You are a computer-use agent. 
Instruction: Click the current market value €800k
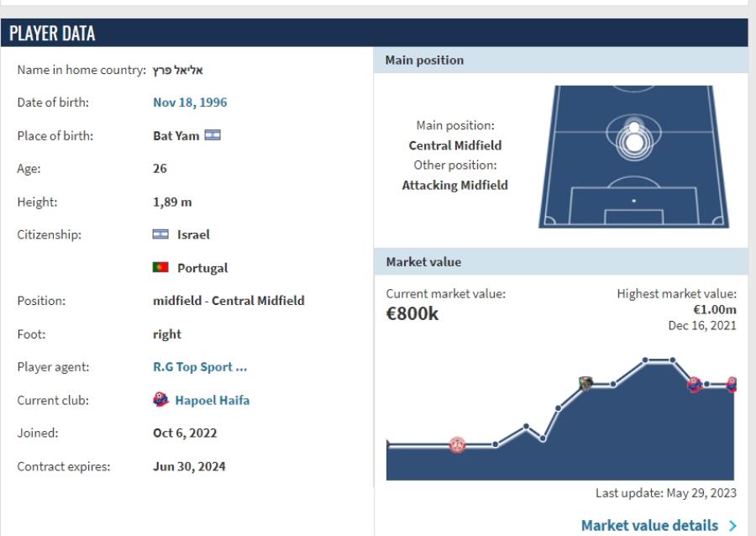click(412, 315)
